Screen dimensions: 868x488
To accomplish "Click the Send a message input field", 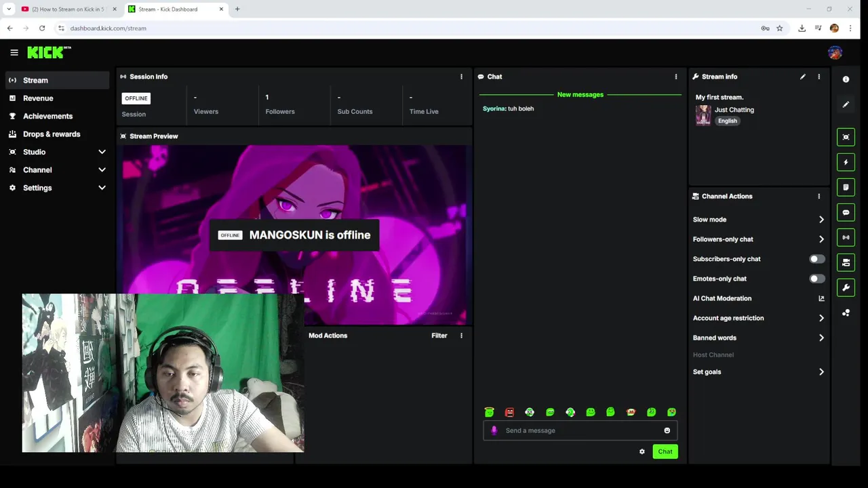I will [580, 430].
